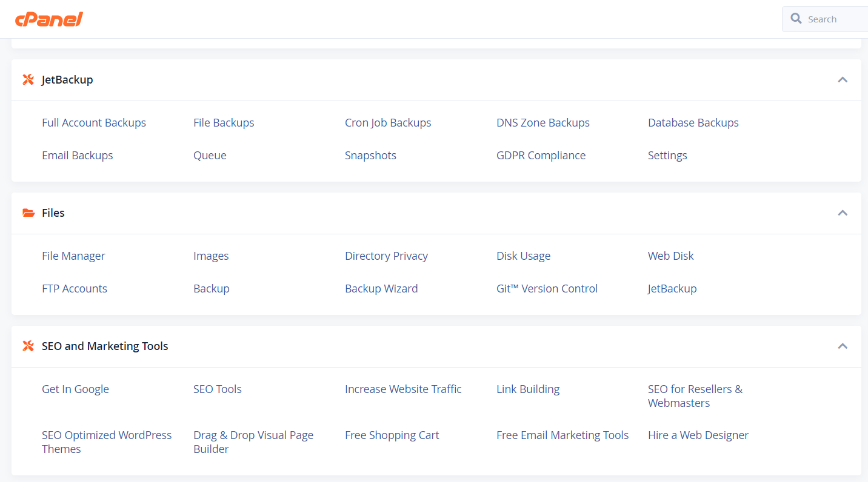
Task: Launch File Manager
Action: (x=73, y=256)
